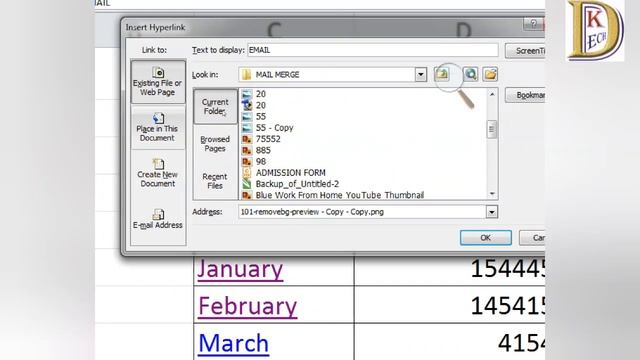The image size is (640, 360).
Task: Select file named '885'
Action: pyautogui.click(x=263, y=150)
